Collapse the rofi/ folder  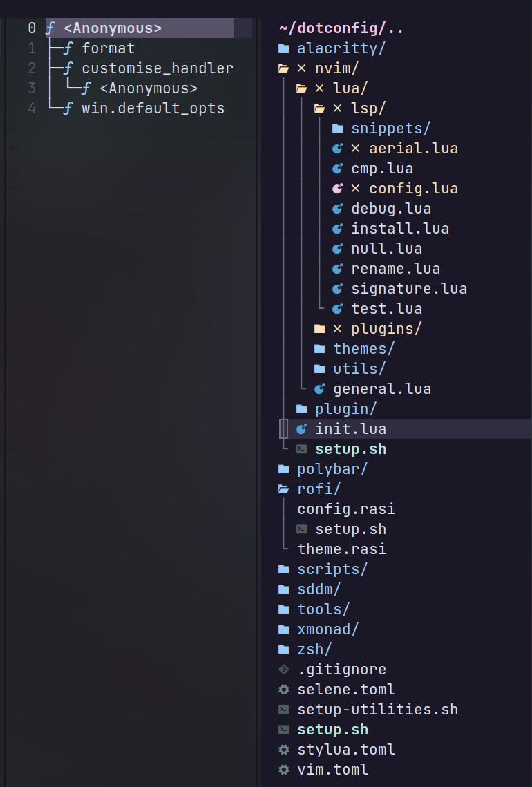(319, 489)
